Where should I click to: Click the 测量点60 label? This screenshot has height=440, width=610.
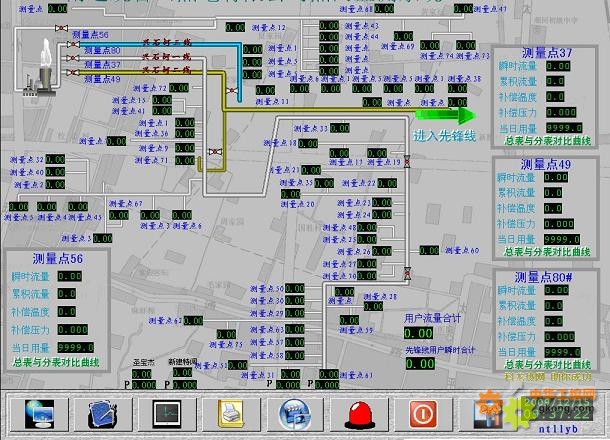[462, 250]
